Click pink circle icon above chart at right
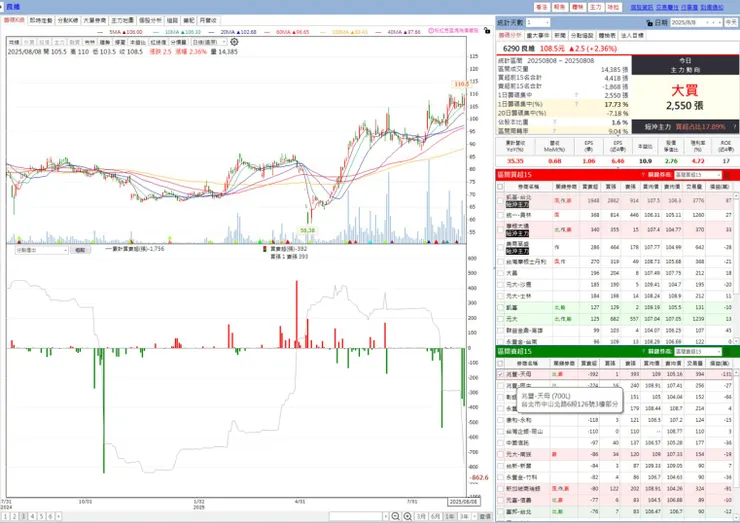Image resolution: width=740 pixels, height=523 pixels. point(431,30)
